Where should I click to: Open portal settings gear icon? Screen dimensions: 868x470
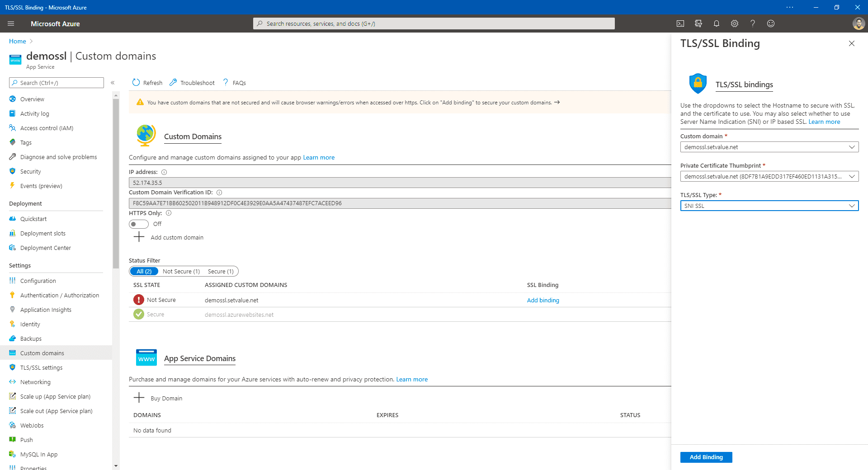pyautogui.click(x=735, y=23)
